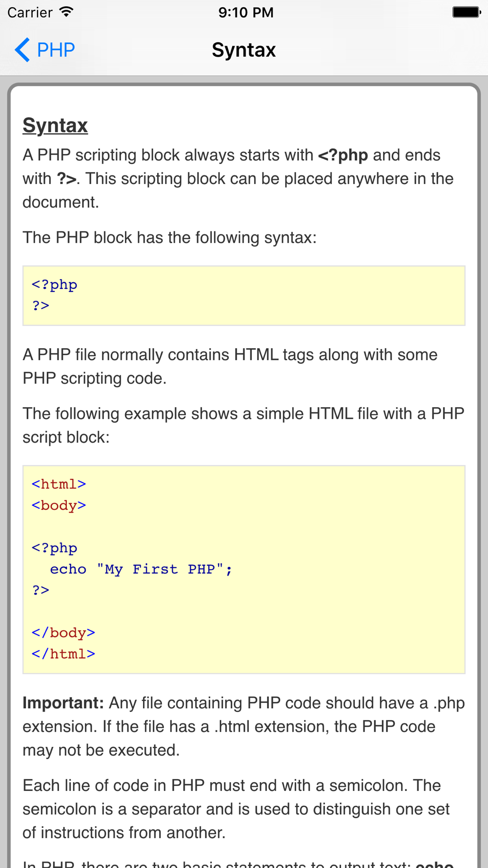Tap 'Each line of code in PHP' paragraph
The width and height of the screenshot is (488, 868).
pos(236,809)
